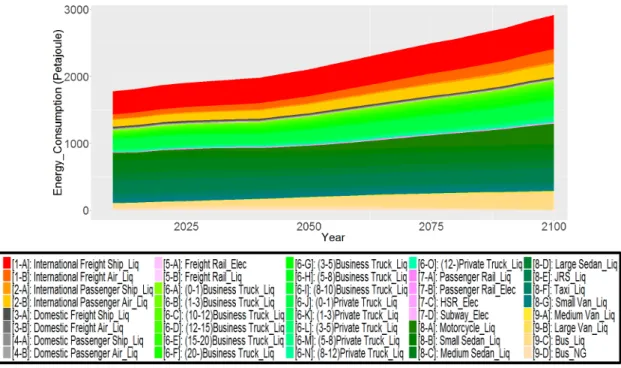
Task: Click the y-axis tick label 2000
Action: [x=76, y=76]
